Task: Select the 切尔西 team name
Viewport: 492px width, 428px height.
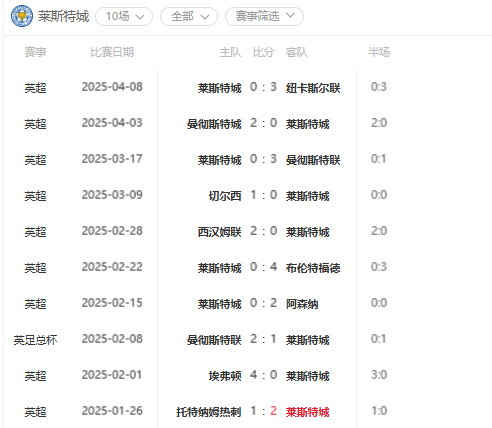Action: point(225,196)
